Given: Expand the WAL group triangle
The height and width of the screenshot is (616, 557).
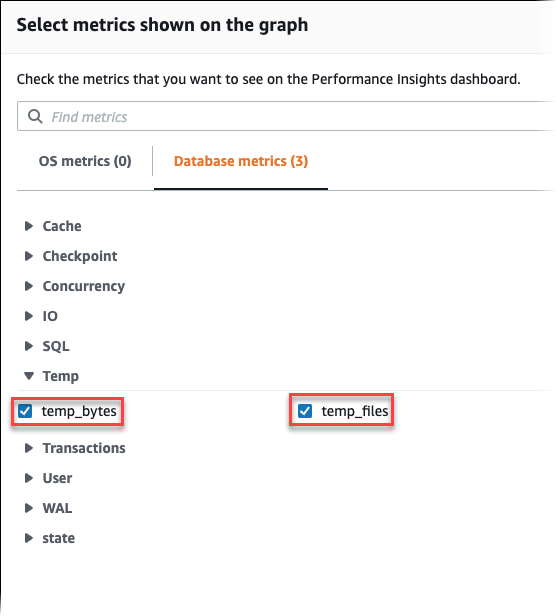Looking at the screenshot, I should 29,508.
